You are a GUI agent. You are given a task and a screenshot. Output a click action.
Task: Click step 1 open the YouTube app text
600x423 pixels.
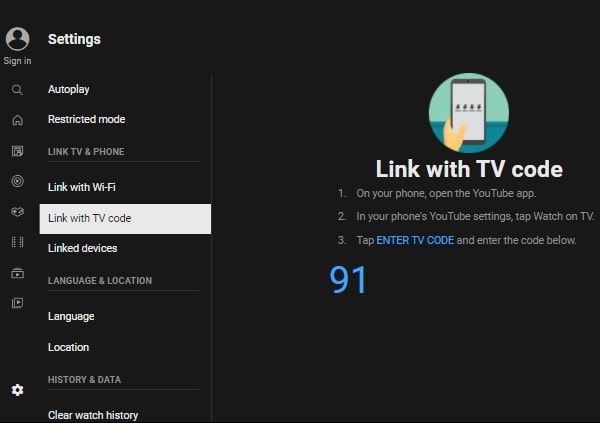point(446,193)
